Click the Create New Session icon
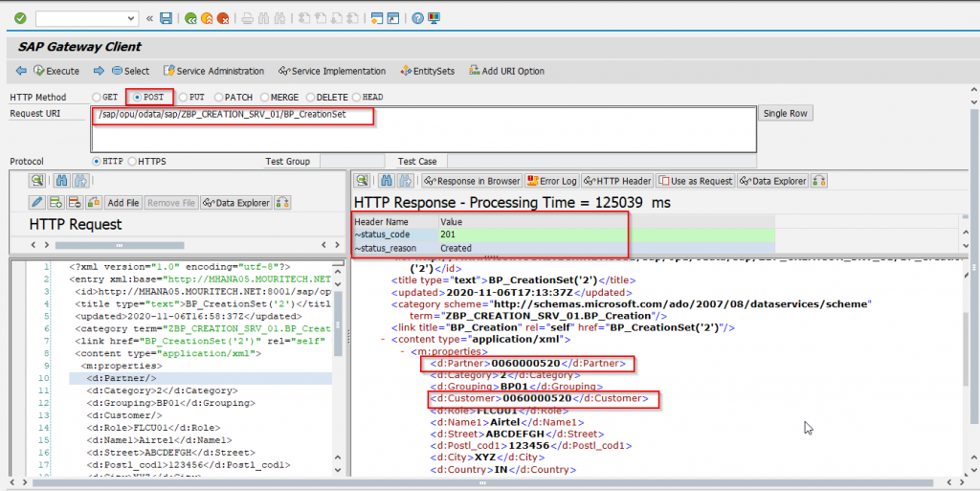 377,19
